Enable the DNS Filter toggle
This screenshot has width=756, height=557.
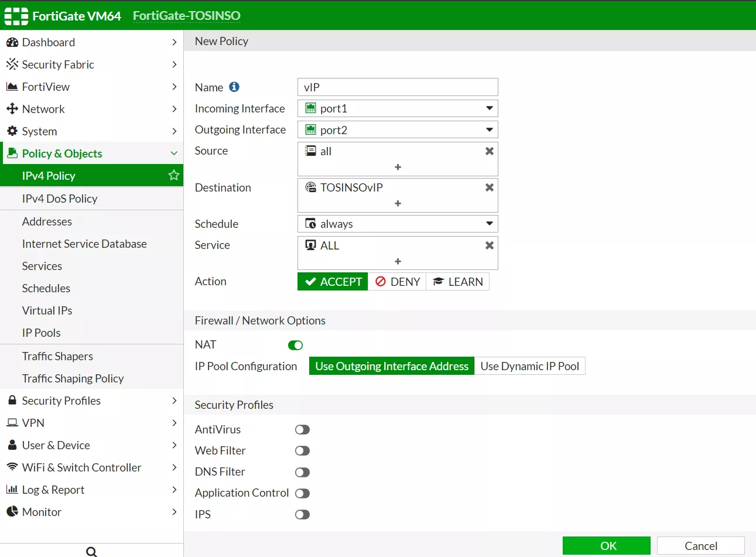click(x=302, y=472)
